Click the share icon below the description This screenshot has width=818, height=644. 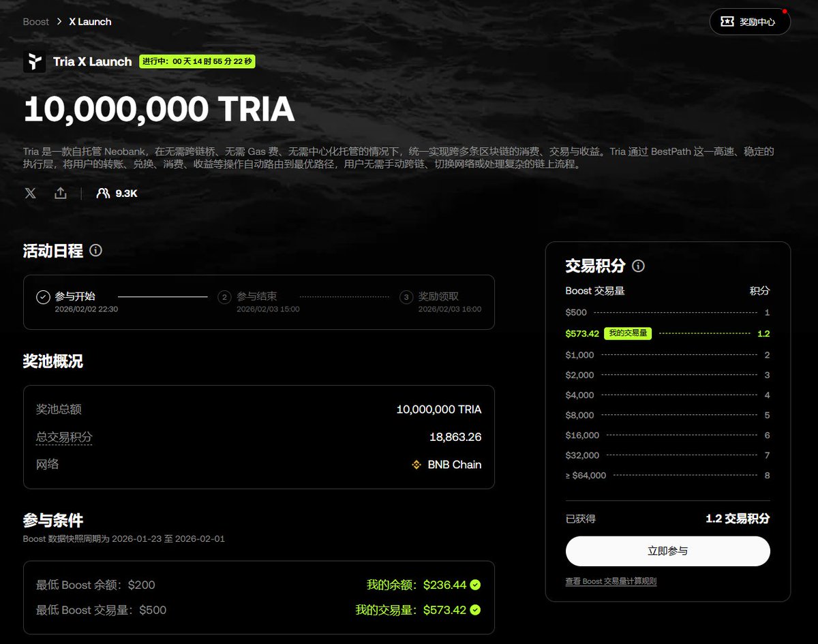pos(61,193)
